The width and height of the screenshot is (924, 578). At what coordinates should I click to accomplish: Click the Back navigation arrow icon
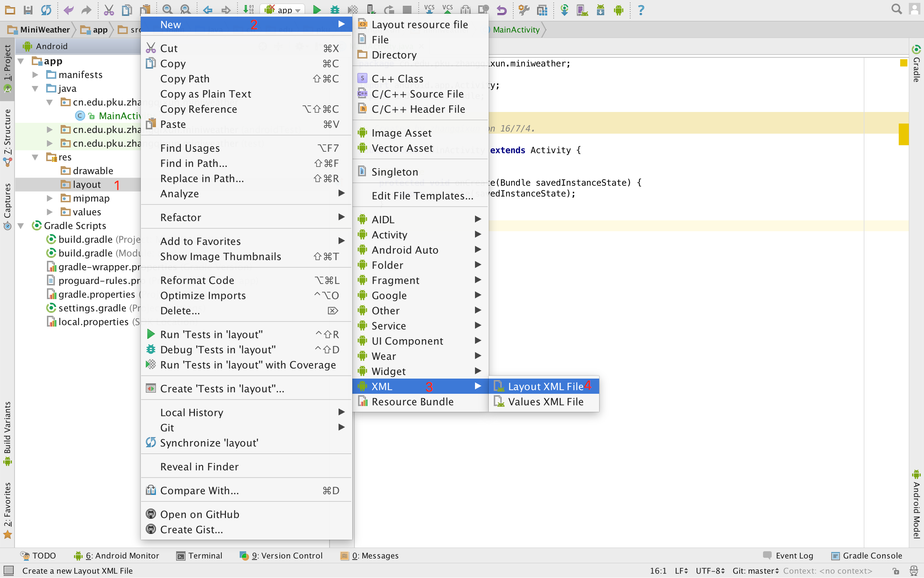pos(208,10)
